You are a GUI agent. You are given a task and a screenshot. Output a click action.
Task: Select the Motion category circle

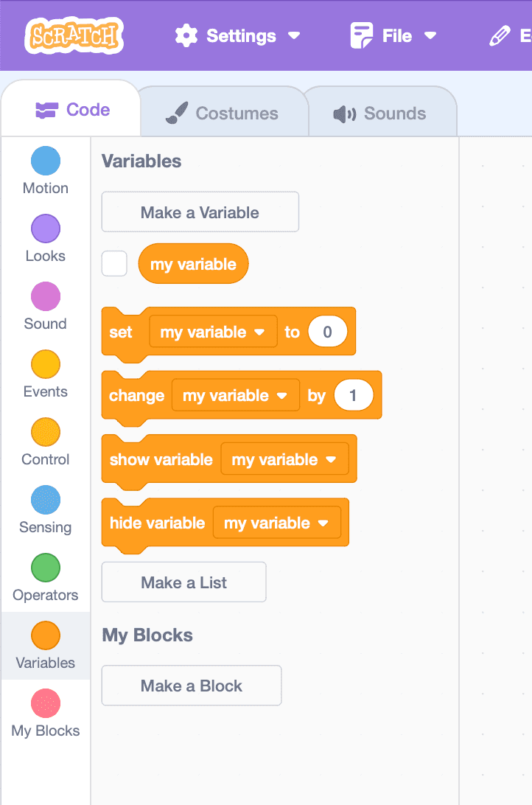pos(46,161)
